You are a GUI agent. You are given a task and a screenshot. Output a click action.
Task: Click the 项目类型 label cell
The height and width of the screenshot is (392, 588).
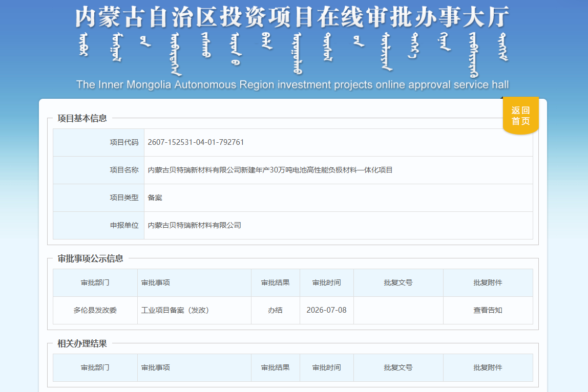(x=99, y=198)
